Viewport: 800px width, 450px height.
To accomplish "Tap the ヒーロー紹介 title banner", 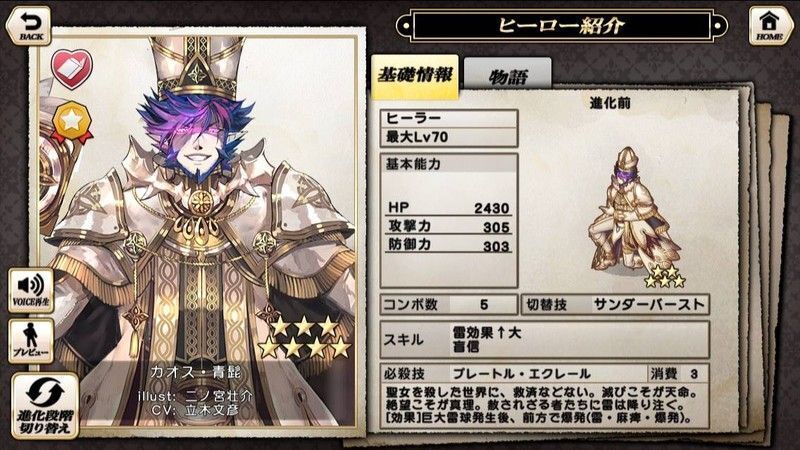I will coord(561,26).
